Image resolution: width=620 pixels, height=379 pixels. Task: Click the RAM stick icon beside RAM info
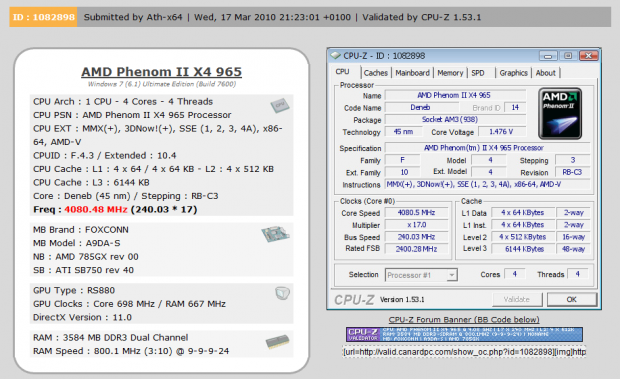point(278,342)
